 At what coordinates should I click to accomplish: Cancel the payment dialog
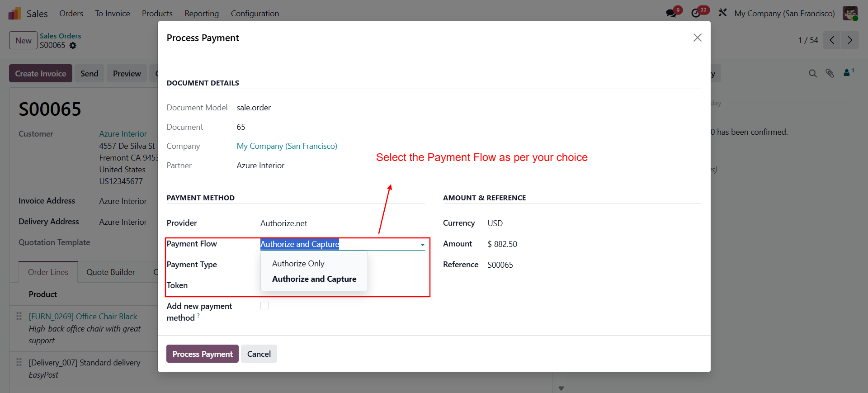(x=259, y=354)
